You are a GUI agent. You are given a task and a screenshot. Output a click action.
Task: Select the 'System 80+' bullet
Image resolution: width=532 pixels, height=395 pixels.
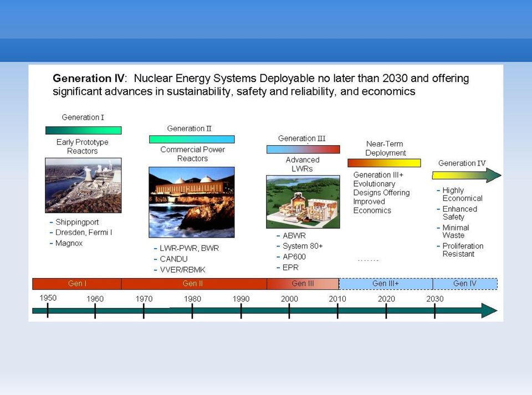pyautogui.click(x=300, y=246)
